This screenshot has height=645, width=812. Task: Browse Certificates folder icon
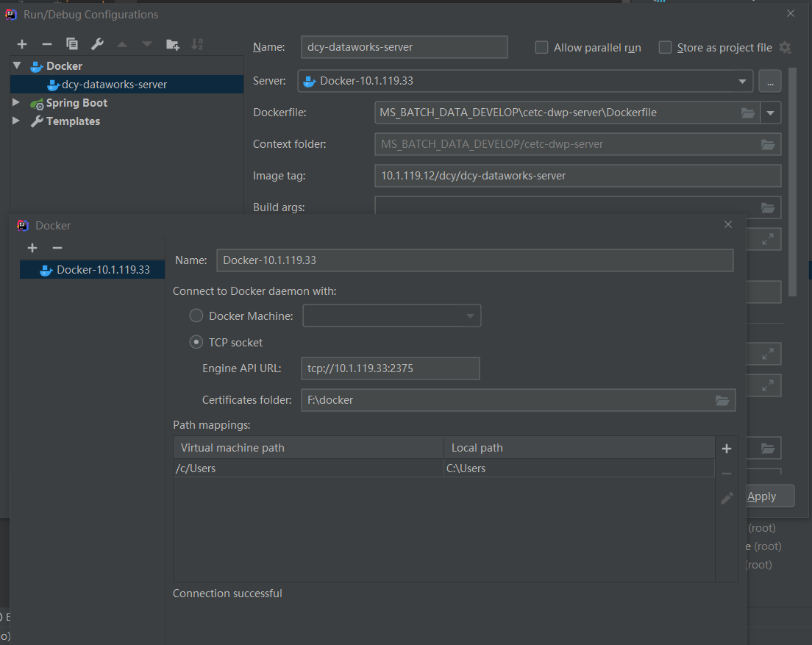(722, 400)
